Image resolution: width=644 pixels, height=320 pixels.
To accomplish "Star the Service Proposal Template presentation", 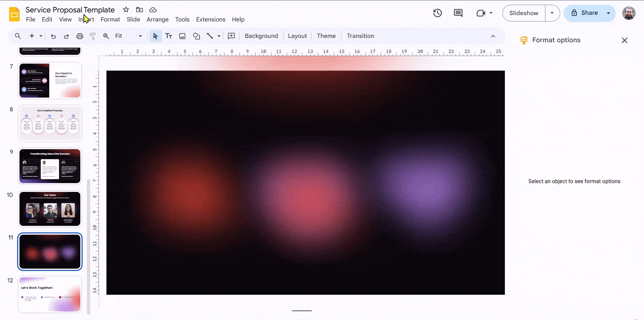I will tap(126, 10).
